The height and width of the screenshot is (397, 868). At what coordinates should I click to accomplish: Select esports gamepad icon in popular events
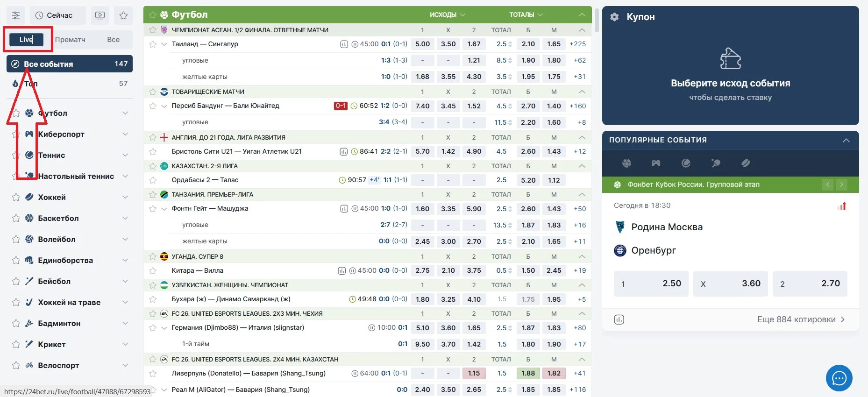tap(656, 163)
